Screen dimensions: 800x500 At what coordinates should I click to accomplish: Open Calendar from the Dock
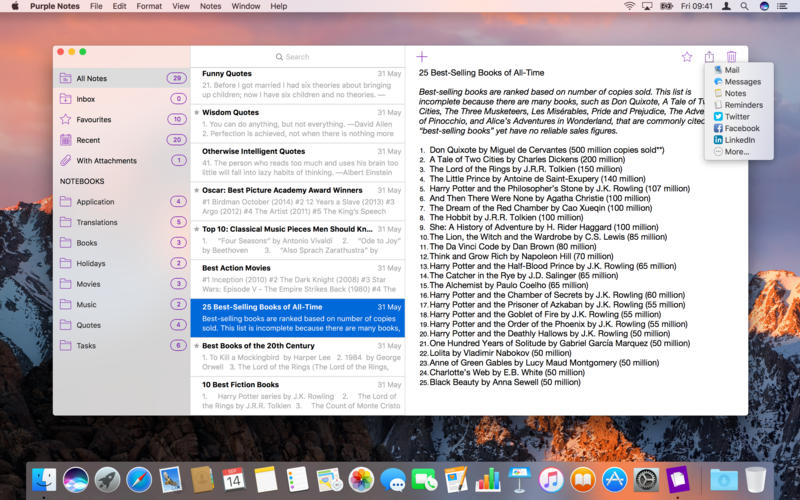coord(234,480)
